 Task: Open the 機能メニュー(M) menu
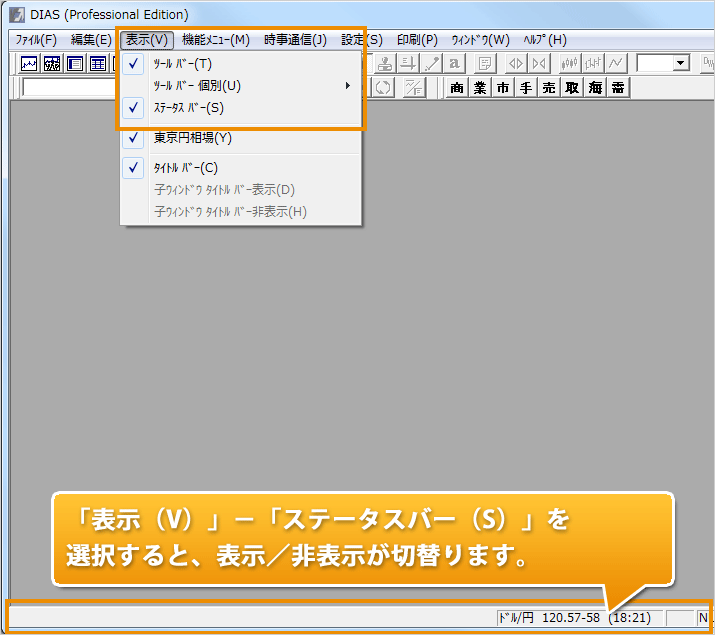tap(216, 40)
